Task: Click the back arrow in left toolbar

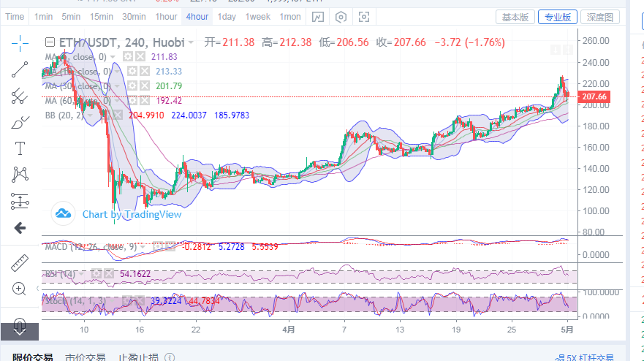Action: point(19,228)
